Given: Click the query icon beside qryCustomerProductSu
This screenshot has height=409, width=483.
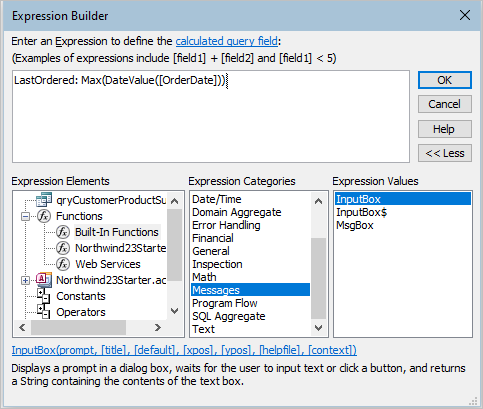Looking at the screenshot, I should [44, 200].
